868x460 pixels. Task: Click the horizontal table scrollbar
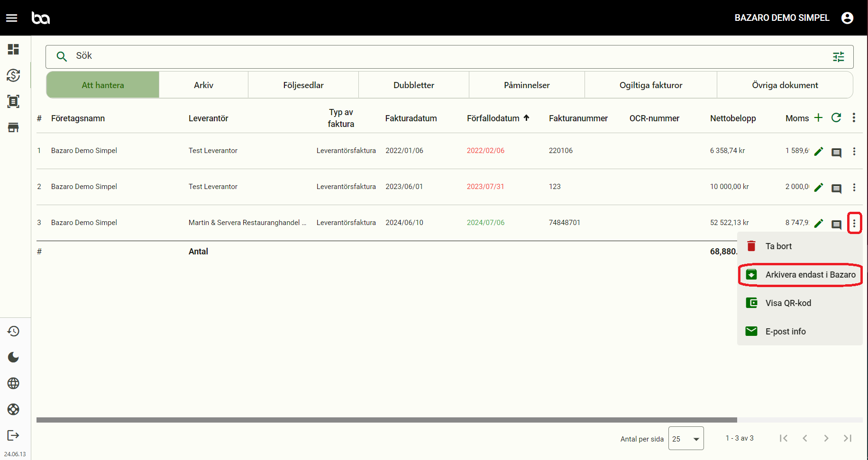pos(387,420)
